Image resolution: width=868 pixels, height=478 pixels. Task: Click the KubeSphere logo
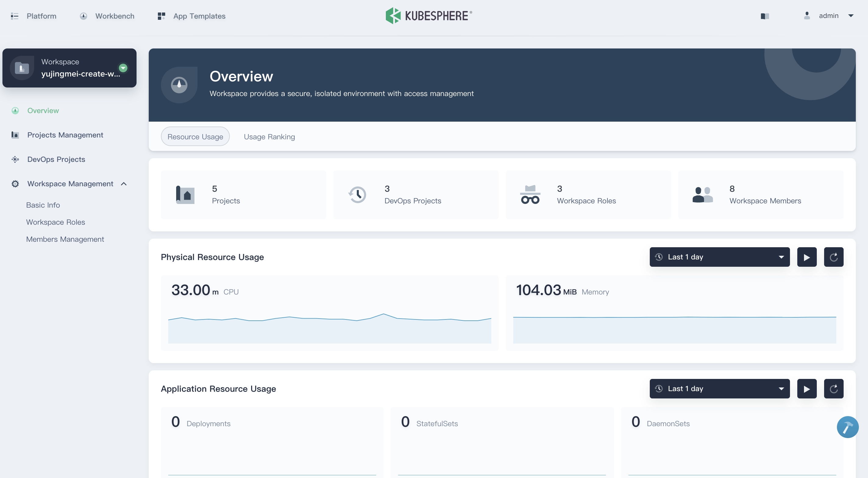(x=429, y=16)
